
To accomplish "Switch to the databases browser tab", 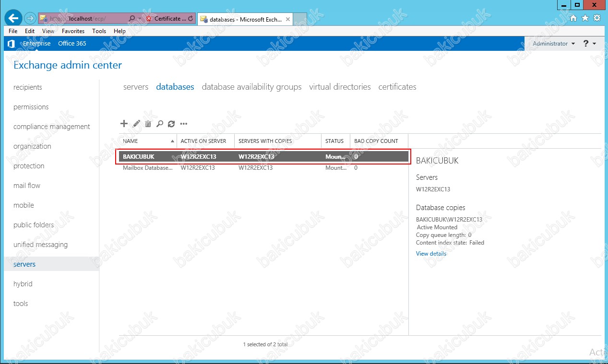I will [245, 19].
